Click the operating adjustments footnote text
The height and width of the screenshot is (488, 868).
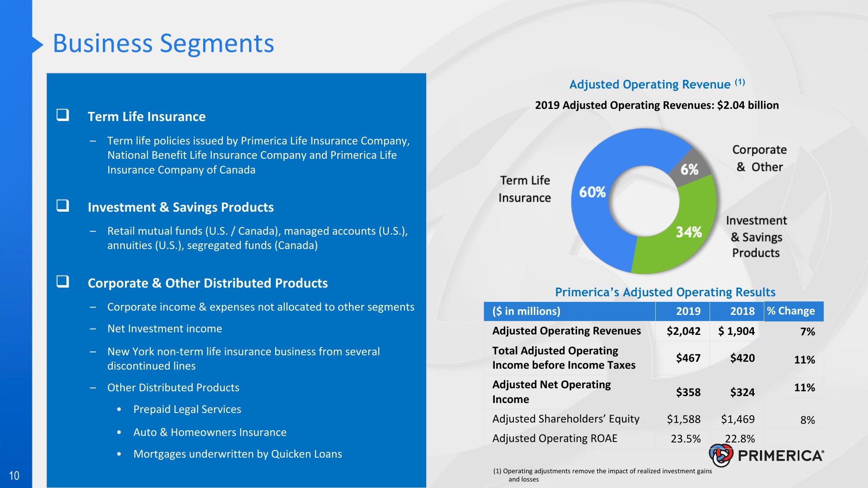(x=603, y=475)
